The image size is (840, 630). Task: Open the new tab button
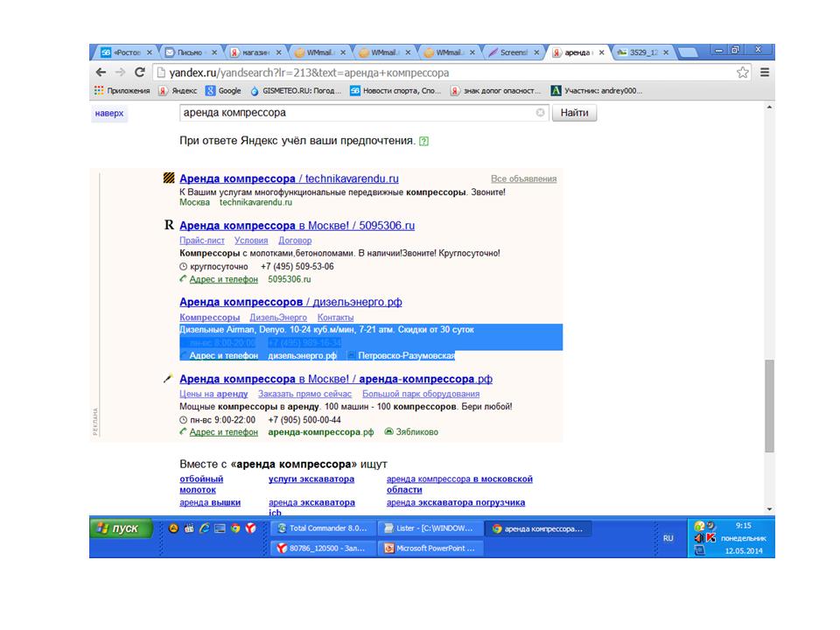click(688, 52)
